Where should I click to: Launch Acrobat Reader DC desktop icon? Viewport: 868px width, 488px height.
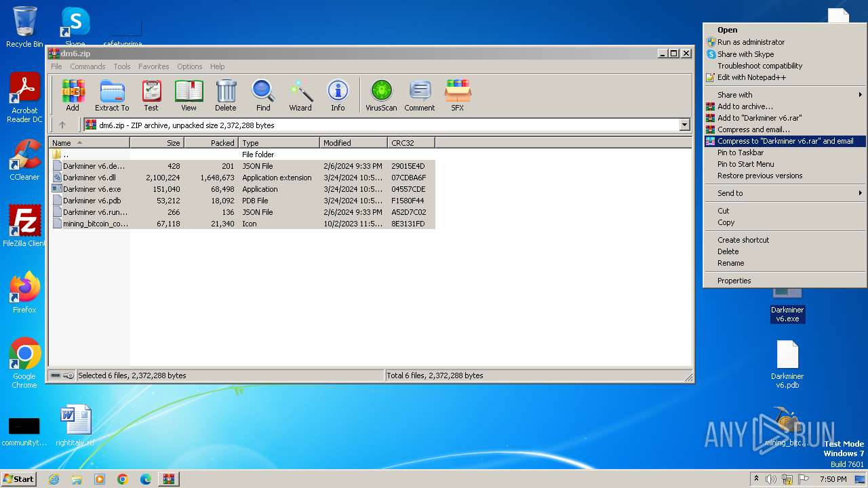(x=24, y=98)
